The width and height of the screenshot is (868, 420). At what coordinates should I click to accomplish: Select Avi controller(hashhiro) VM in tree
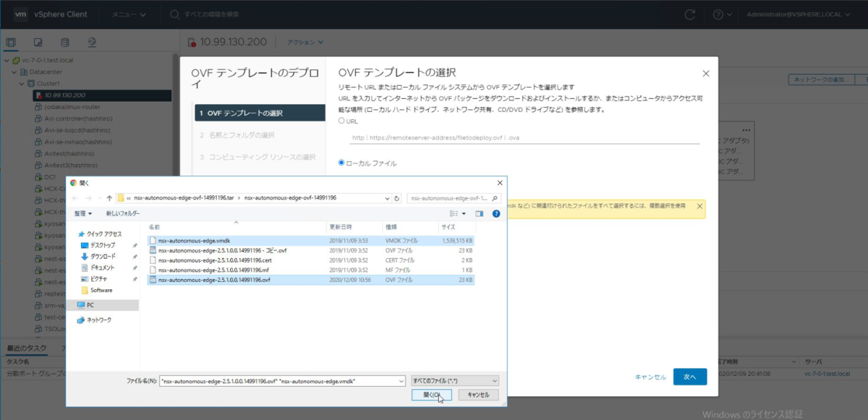[77, 119]
